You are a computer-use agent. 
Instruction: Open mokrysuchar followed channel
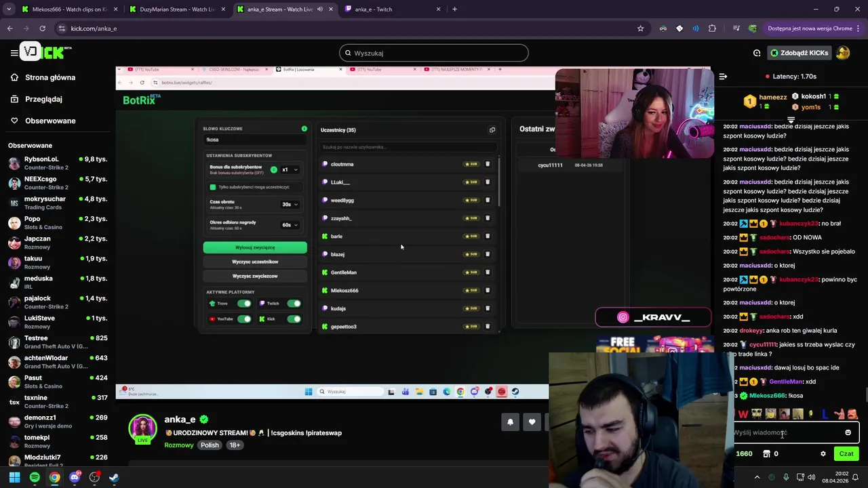58,203
